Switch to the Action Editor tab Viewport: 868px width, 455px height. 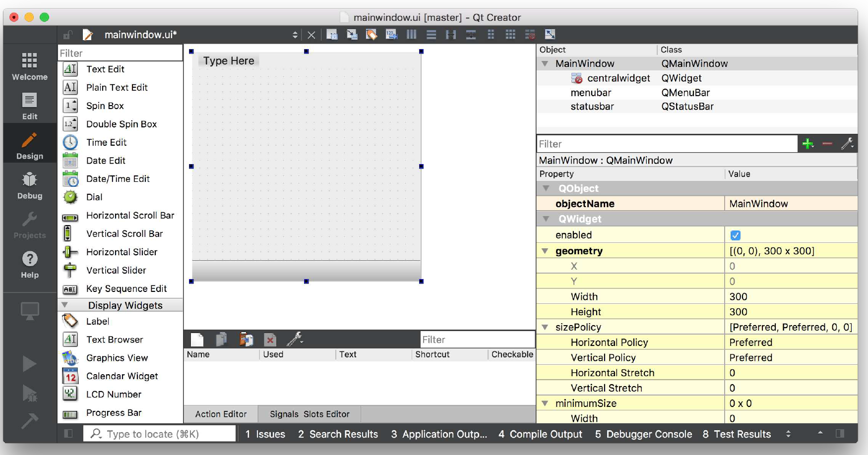coord(221,414)
